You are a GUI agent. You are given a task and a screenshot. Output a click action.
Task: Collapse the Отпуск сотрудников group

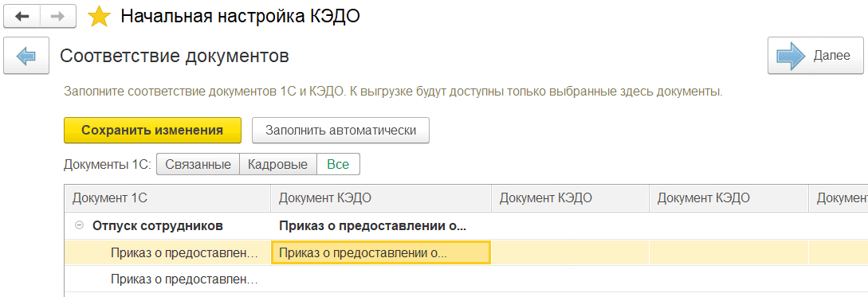pos(79,225)
